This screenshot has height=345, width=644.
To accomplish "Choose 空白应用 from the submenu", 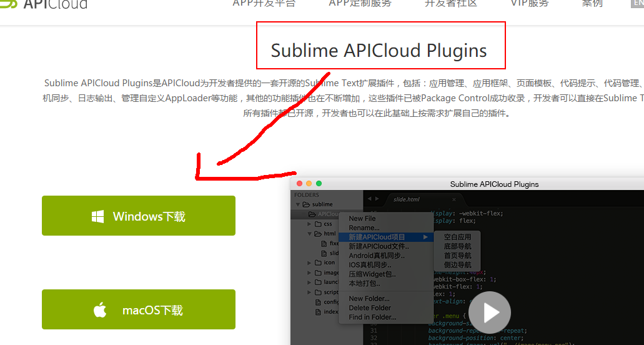I will coord(457,237).
